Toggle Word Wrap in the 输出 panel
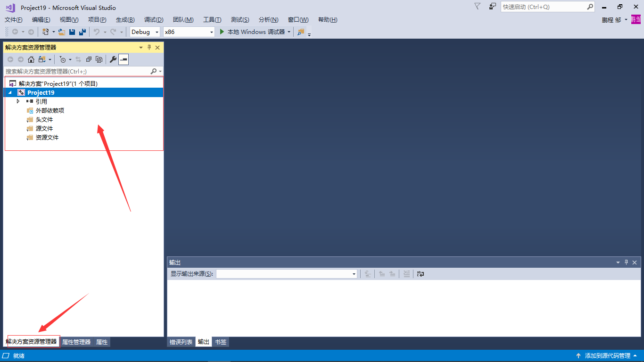Screen dimensions: 644x362 (420, 274)
